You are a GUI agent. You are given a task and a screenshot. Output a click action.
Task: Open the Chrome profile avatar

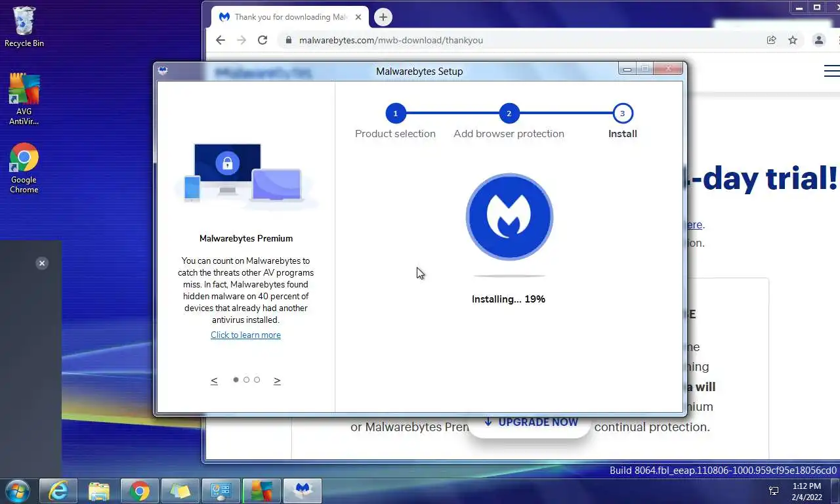(819, 40)
